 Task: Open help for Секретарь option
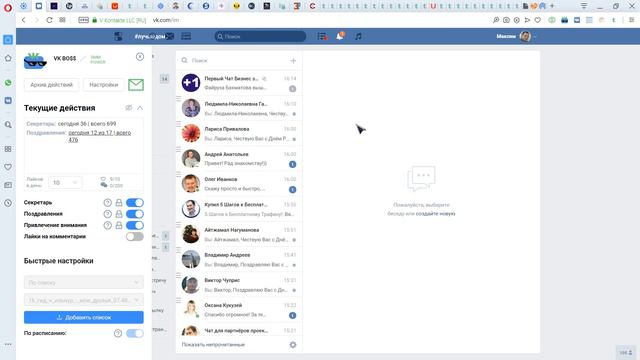pos(107,202)
